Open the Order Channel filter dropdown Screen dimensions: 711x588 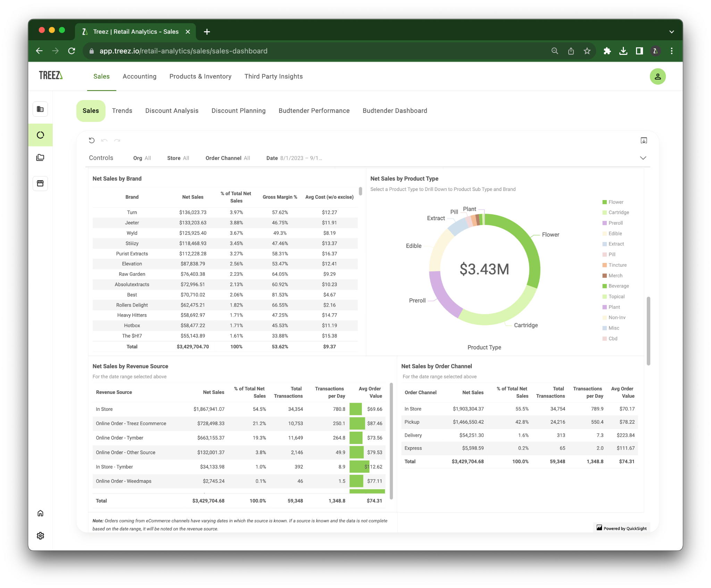228,158
